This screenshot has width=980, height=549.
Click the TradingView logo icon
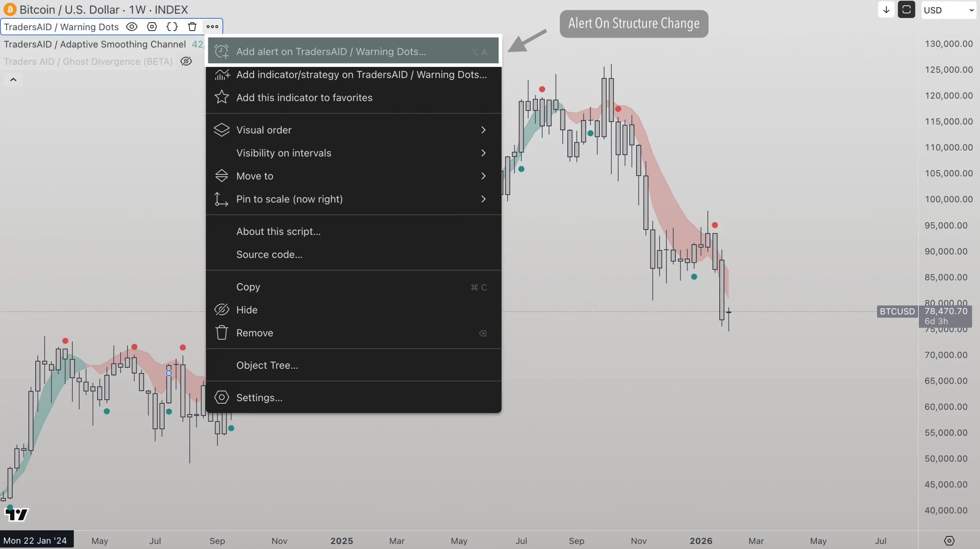pos(16,514)
